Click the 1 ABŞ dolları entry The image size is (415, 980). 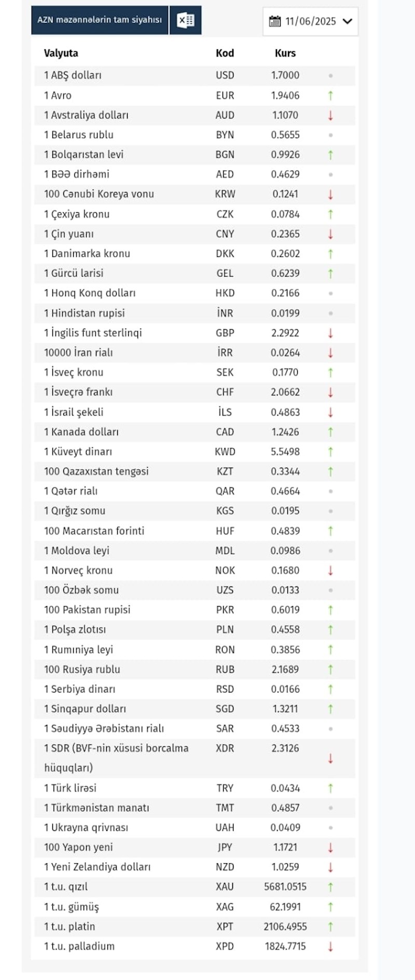pyautogui.click(x=73, y=75)
